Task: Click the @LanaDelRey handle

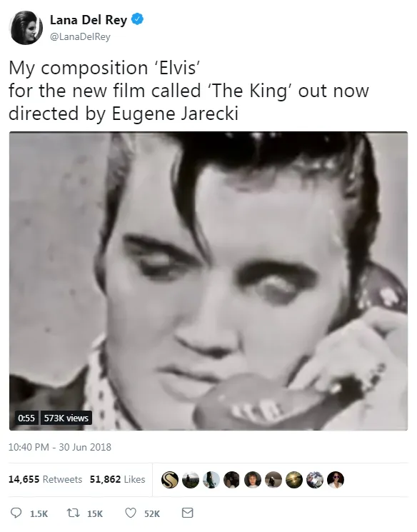Action: pos(80,36)
